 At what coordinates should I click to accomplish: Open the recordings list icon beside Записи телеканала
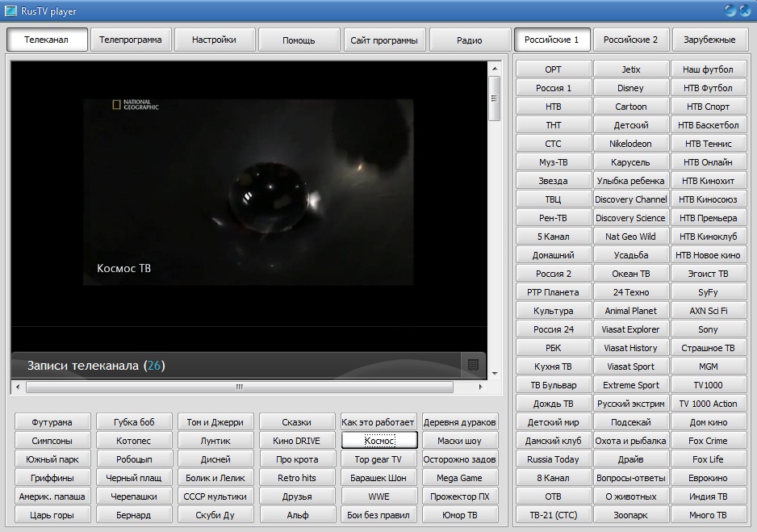(473, 365)
